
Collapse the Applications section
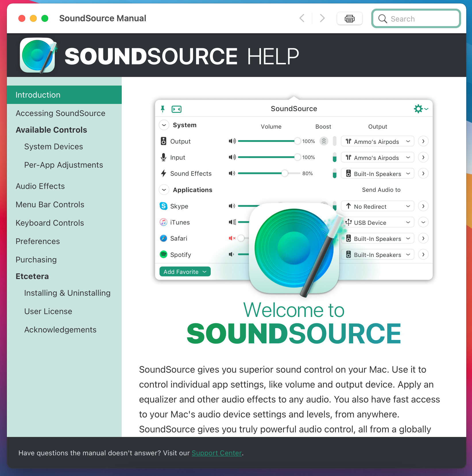(x=164, y=190)
